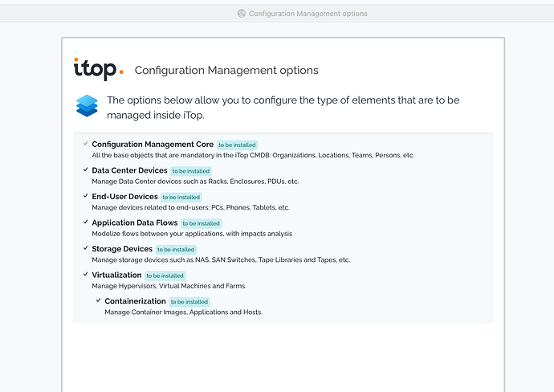Toggle the Virtualization checkbox
This screenshot has width=554, height=392.
pyautogui.click(x=85, y=274)
